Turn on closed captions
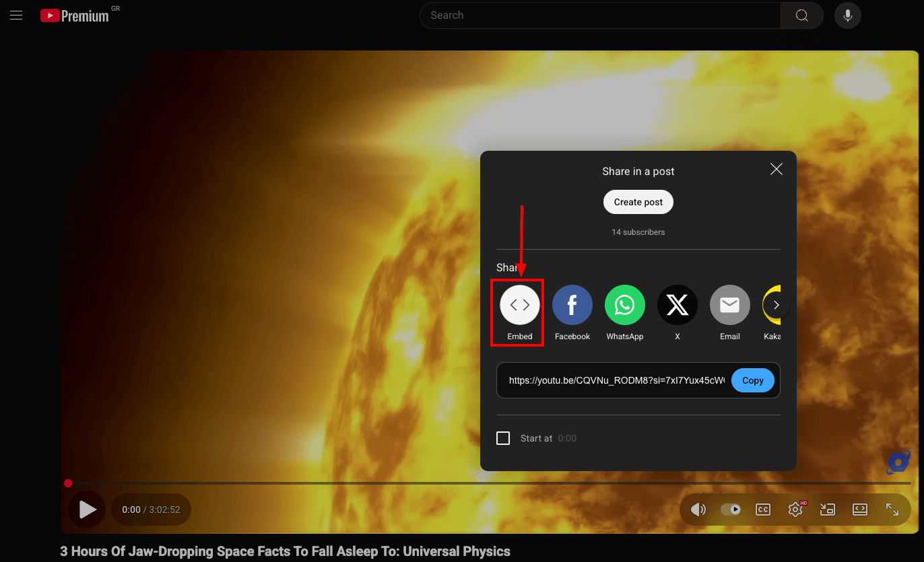This screenshot has width=924, height=562. (763, 510)
